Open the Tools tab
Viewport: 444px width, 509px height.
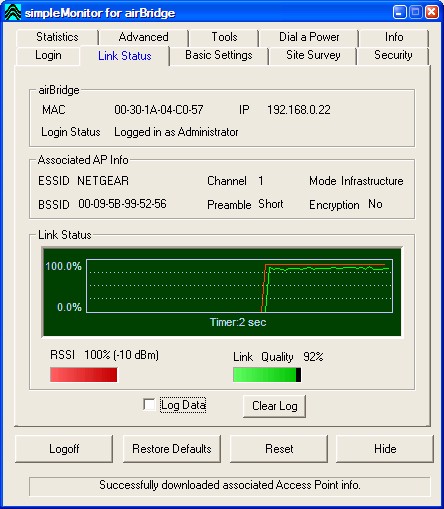(x=224, y=37)
